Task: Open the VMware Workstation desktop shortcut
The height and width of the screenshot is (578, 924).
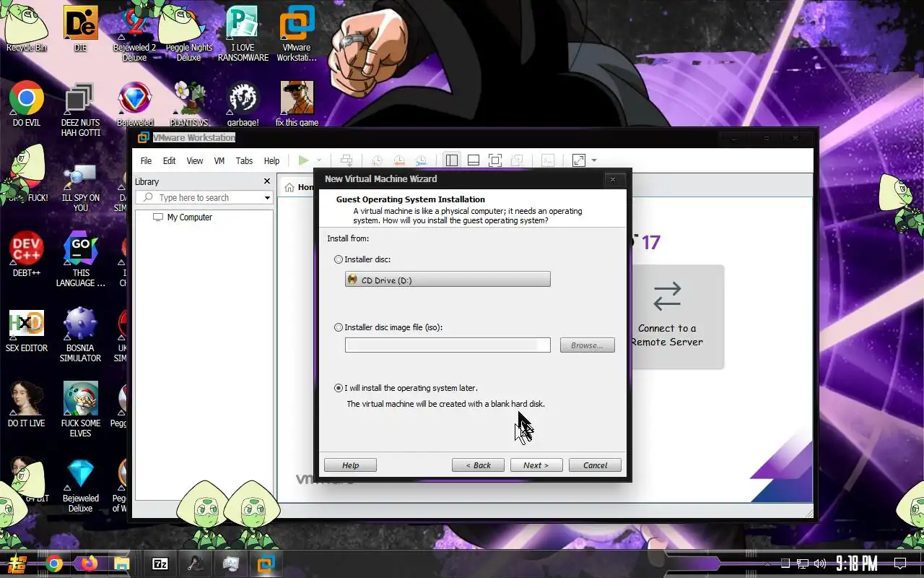Action: coord(297,33)
